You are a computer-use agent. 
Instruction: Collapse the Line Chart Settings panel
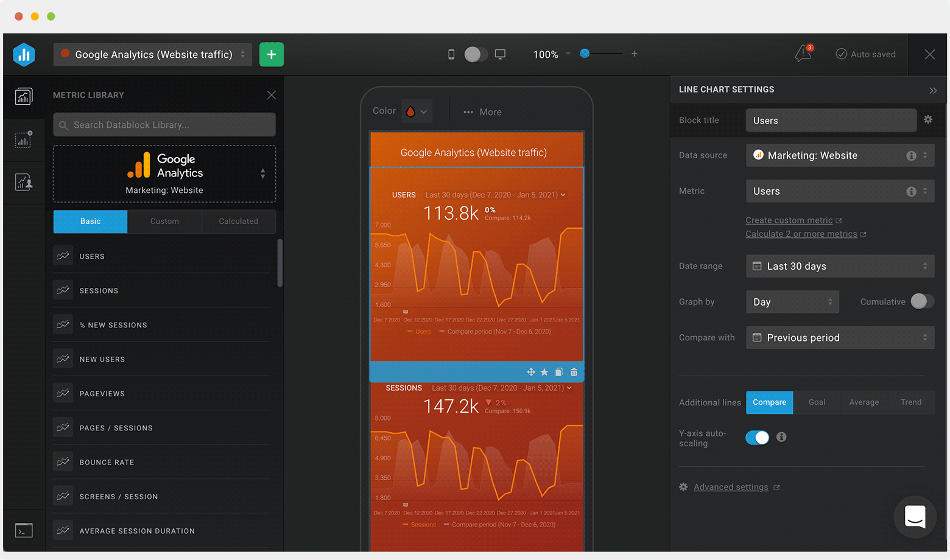click(x=933, y=90)
